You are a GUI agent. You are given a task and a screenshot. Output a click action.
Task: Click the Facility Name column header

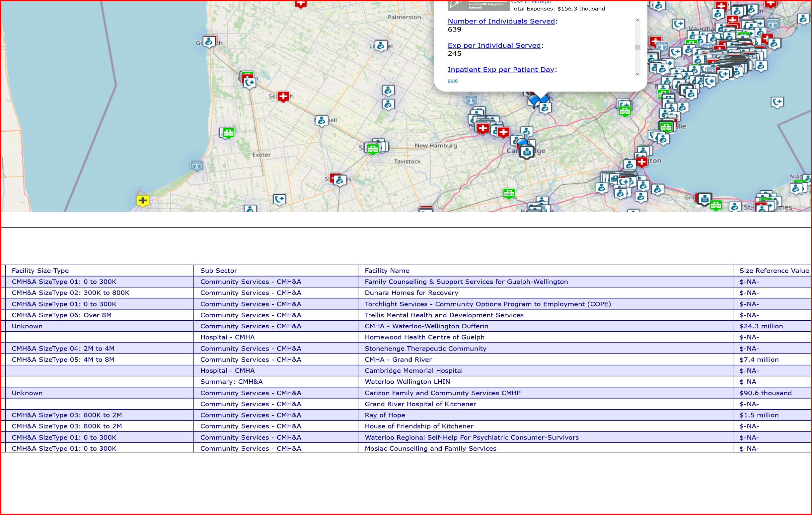[x=387, y=270]
